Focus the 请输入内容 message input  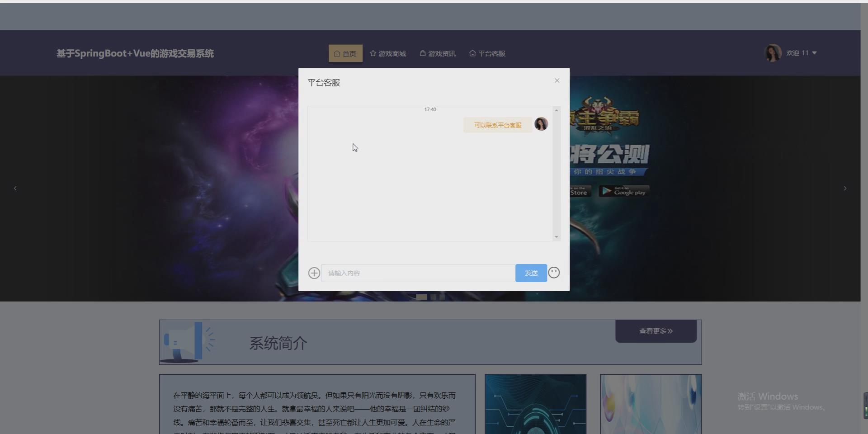(x=418, y=273)
